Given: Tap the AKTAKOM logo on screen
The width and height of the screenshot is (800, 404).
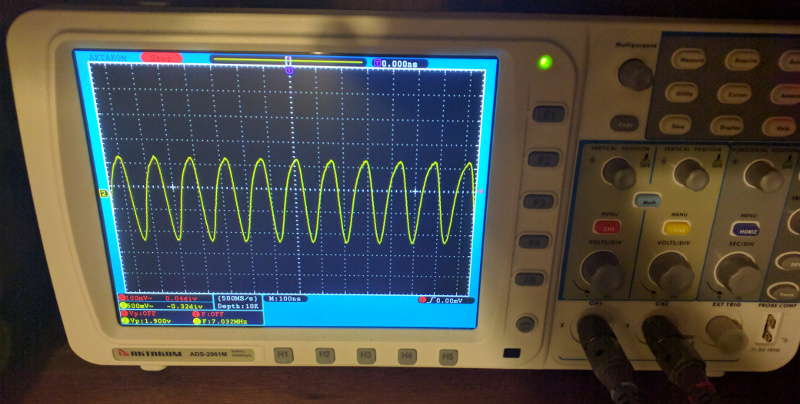Looking at the screenshot, I should pos(107,58).
